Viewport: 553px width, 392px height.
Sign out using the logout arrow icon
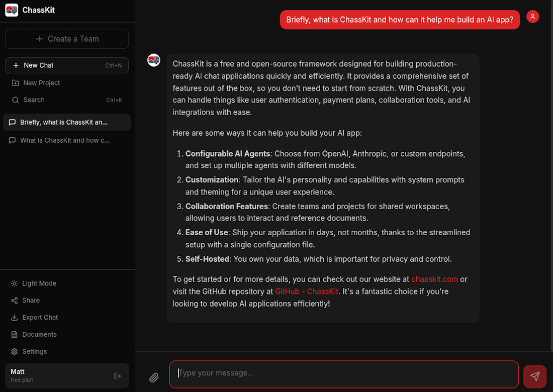[x=118, y=375]
